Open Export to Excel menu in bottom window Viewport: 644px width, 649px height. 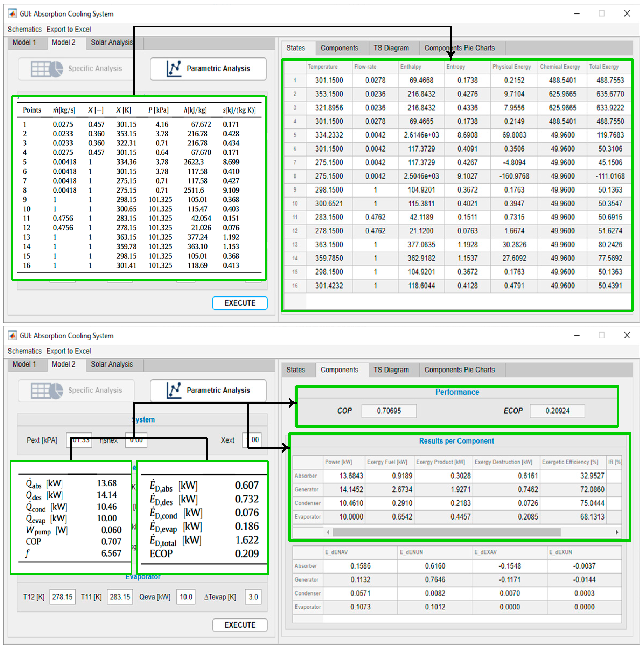(x=69, y=351)
